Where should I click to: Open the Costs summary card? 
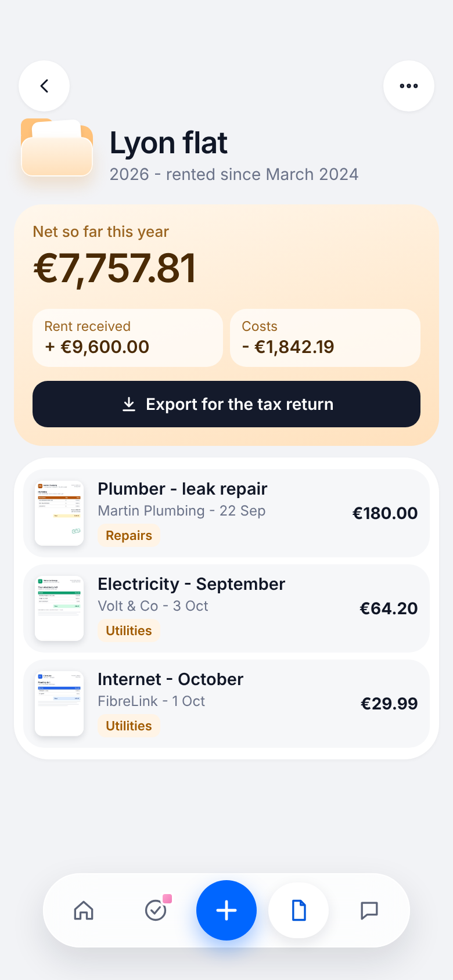tap(325, 338)
